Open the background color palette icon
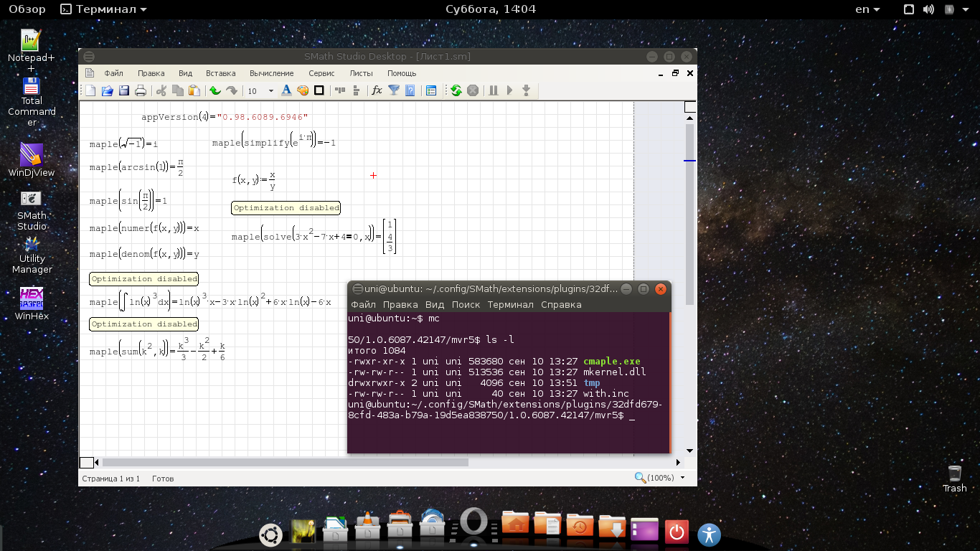980x551 pixels. coord(302,90)
